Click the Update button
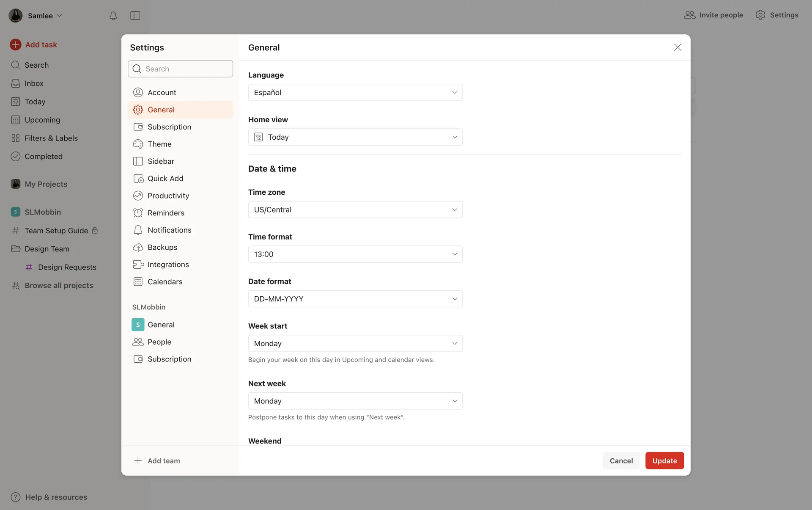812x510 pixels. tap(664, 460)
